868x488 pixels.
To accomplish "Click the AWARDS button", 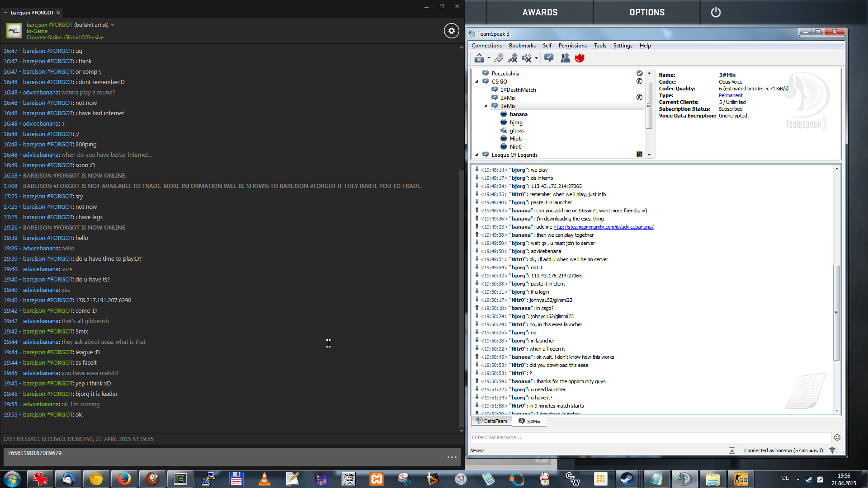I will pos(540,12).
